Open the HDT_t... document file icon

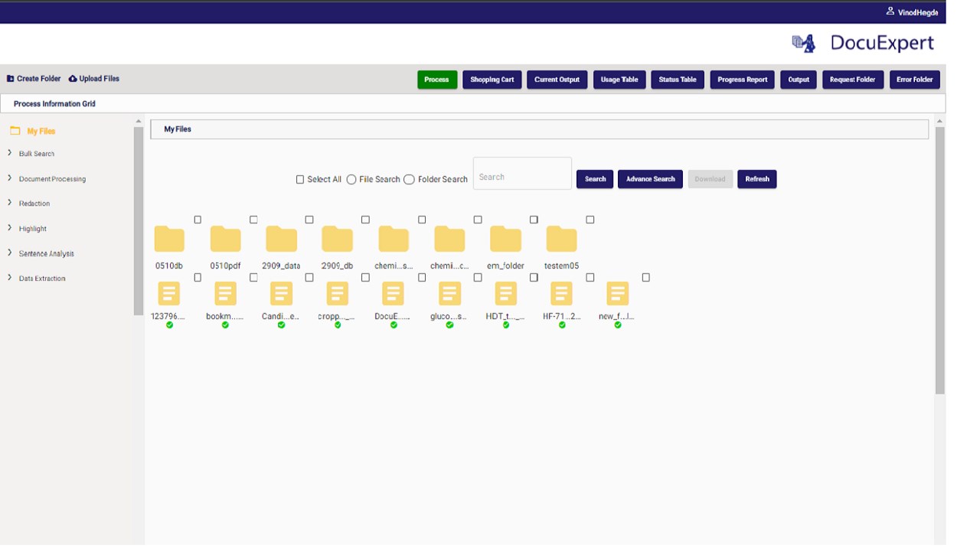[505, 294]
